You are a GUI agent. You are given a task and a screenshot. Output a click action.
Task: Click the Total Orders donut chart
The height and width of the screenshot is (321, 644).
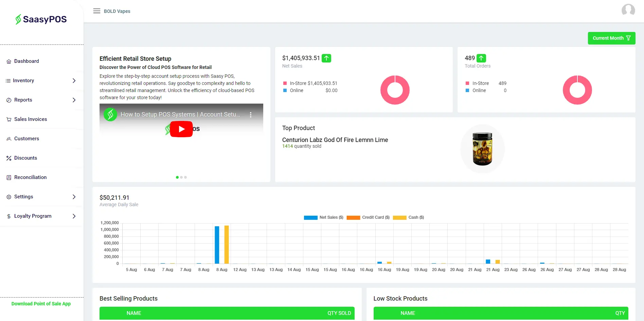click(x=577, y=90)
